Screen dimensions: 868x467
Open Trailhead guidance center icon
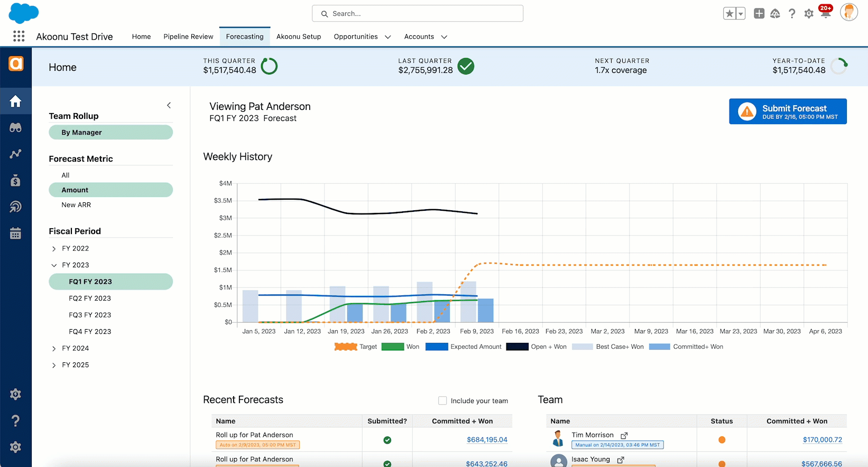[x=775, y=14]
